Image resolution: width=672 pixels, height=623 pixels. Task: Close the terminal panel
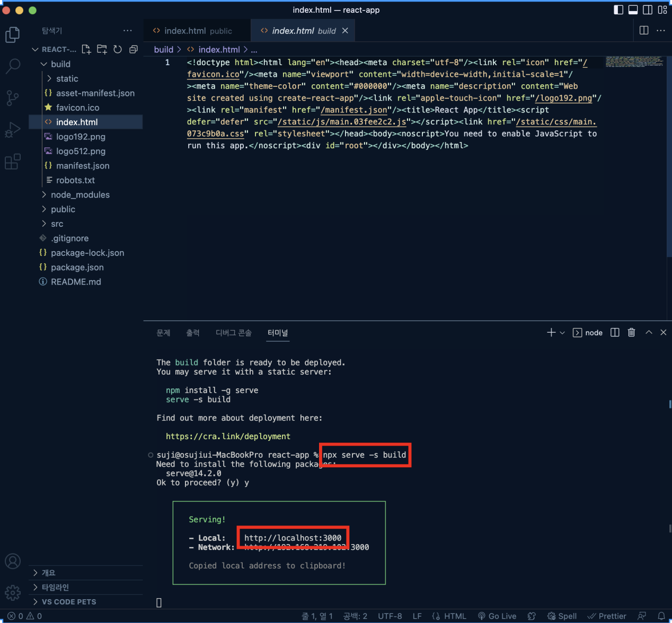point(663,332)
